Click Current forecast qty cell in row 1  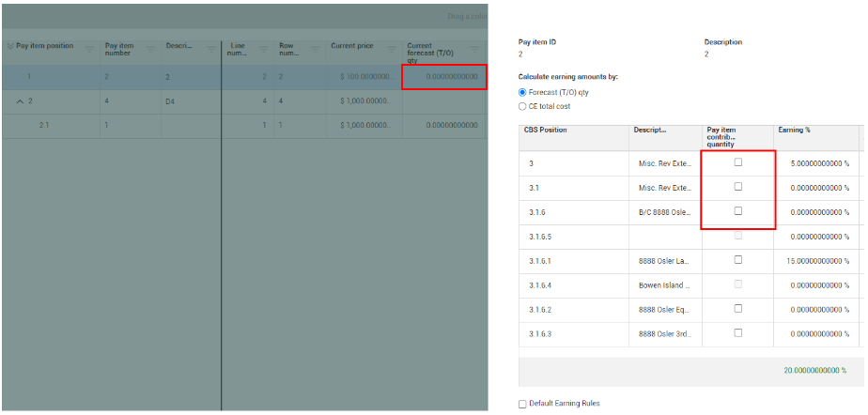pos(444,76)
